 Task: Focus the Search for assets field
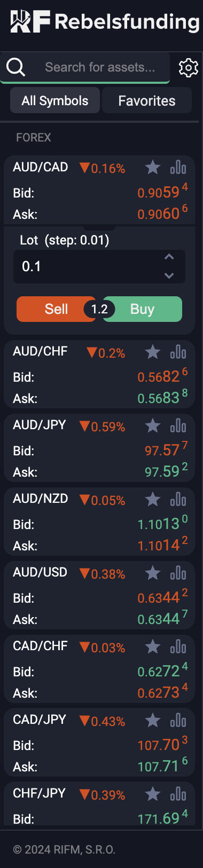coord(100,67)
